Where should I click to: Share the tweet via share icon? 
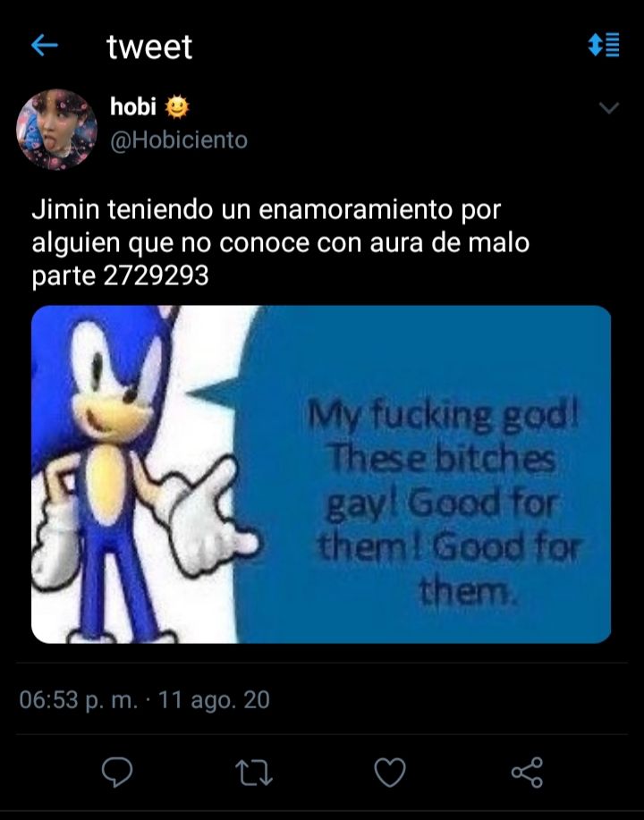point(528,773)
